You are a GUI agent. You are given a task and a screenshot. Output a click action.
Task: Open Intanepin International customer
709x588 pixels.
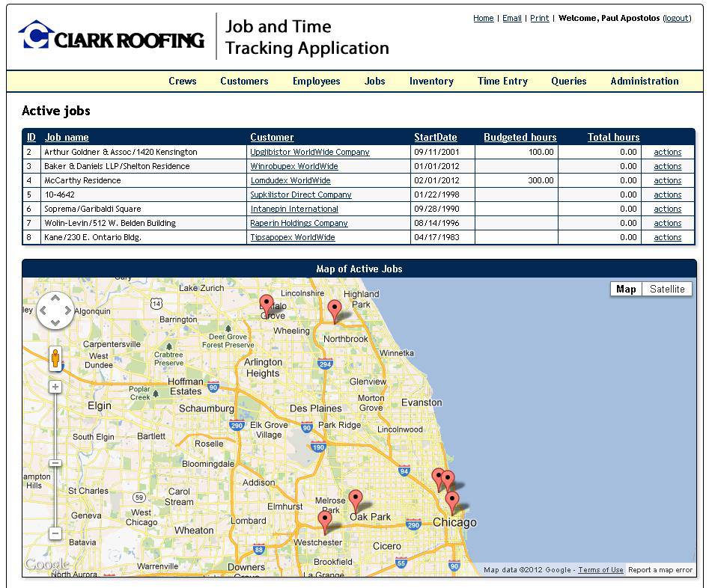tap(294, 209)
